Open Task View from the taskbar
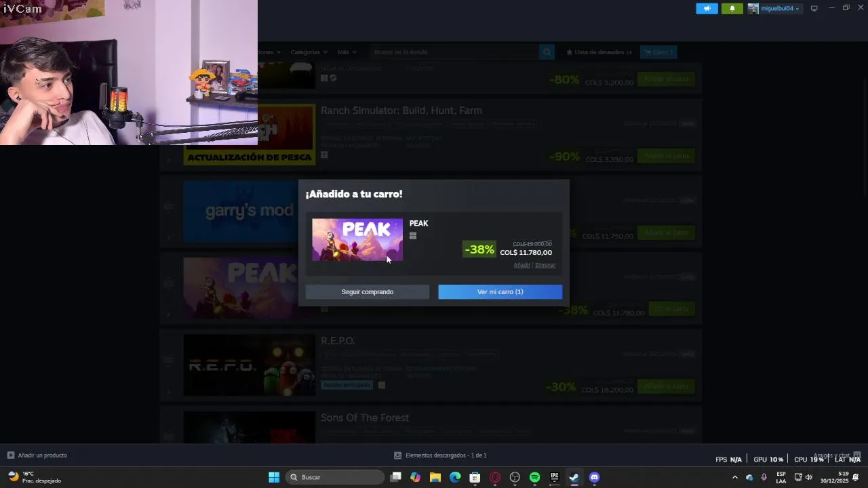The width and height of the screenshot is (868, 488). [x=396, y=477]
